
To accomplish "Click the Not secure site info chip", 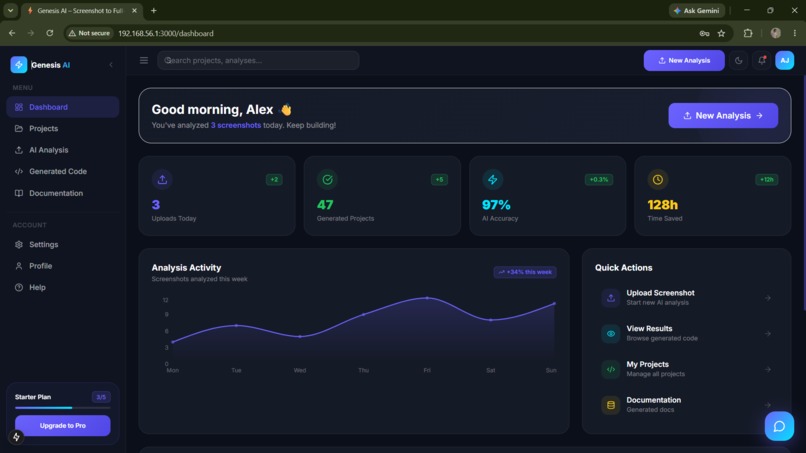I will tap(89, 33).
